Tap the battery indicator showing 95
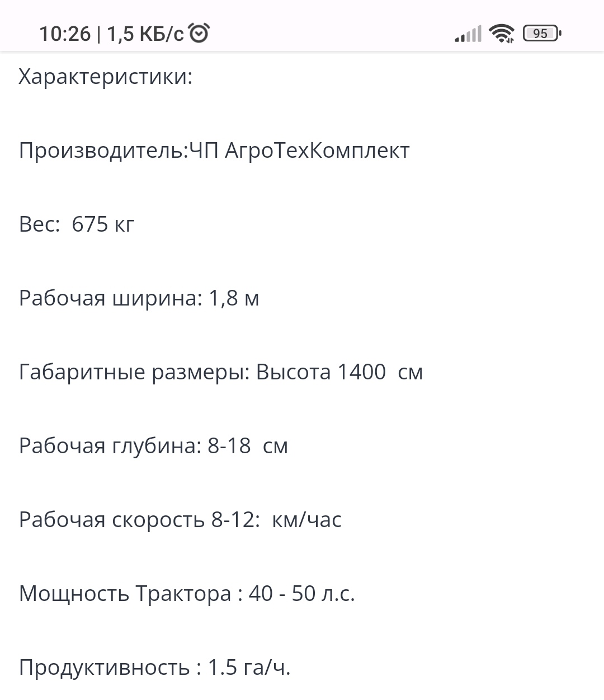This screenshot has height=700, width=604. pos(541,34)
